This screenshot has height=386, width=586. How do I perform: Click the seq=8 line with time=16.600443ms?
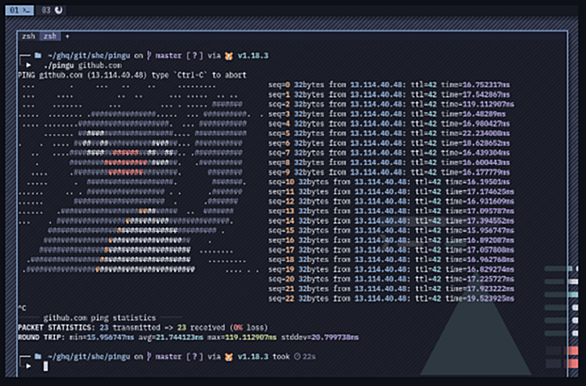click(x=389, y=163)
